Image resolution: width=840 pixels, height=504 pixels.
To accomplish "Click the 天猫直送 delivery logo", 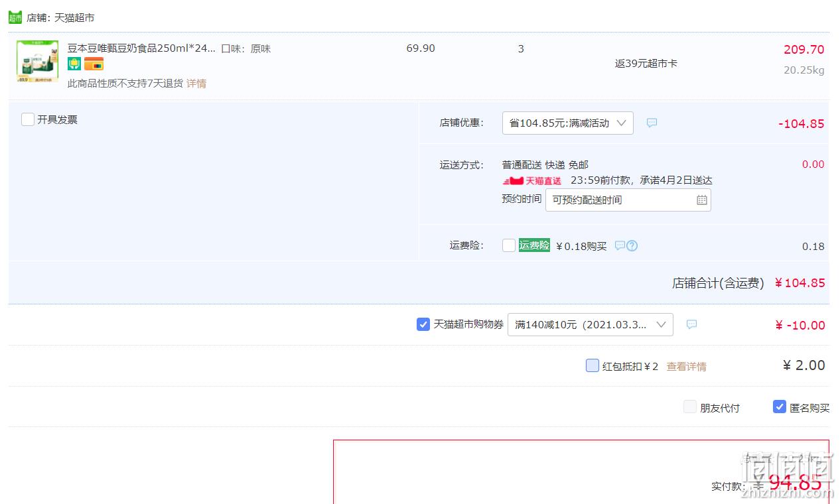I will click(x=532, y=180).
